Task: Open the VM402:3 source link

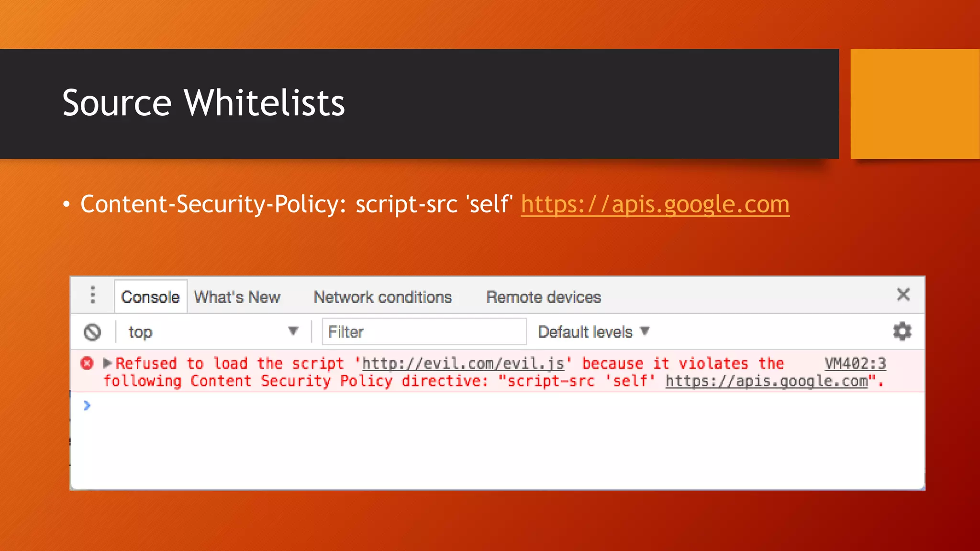Action: point(855,364)
